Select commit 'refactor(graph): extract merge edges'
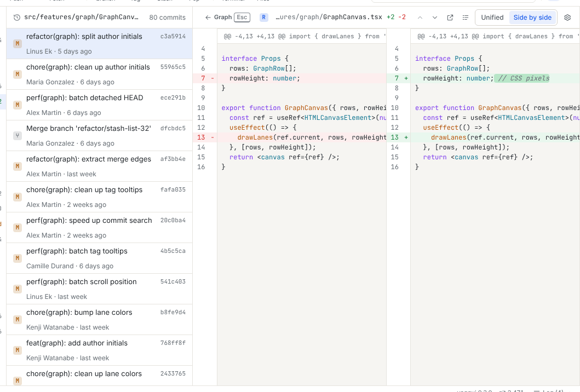The width and height of the screenshot is (580, 392). pyautogui.click(x=100, y=166)
